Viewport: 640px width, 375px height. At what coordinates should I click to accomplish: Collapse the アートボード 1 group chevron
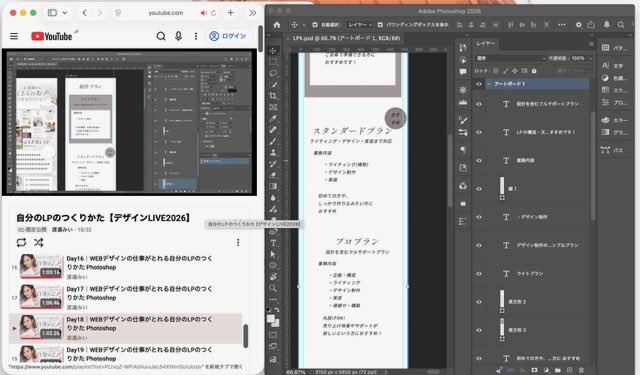pos(489,84)
